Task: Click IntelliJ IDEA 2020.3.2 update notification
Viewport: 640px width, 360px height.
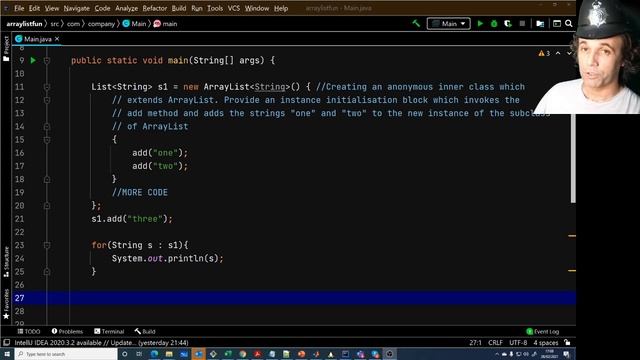Action: click(101, 343)
